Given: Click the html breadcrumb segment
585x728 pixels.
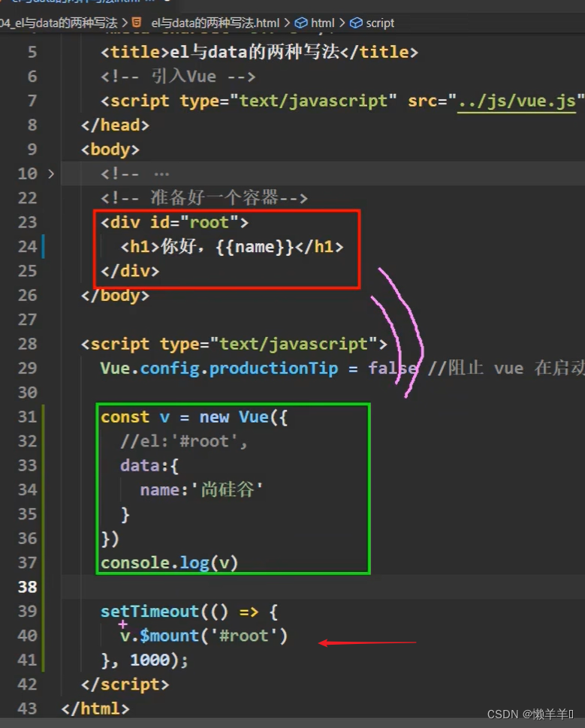Looking at the screenshot, I should point(322,23).
